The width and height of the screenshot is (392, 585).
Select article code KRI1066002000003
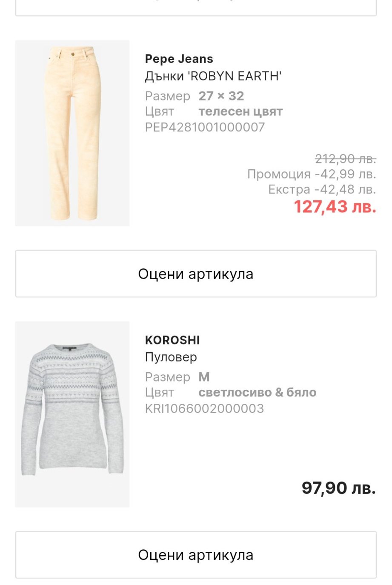click(204, 408)
